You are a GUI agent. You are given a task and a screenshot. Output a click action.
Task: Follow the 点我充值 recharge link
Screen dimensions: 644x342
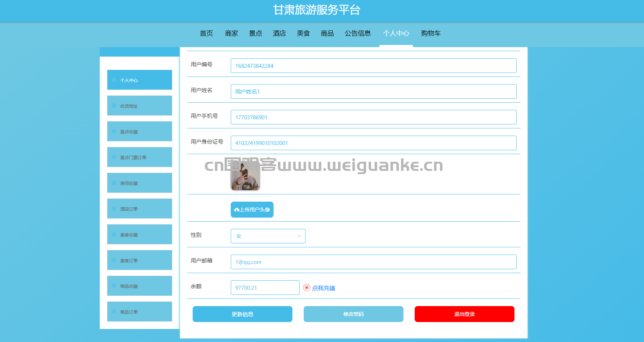click(324, 288)
